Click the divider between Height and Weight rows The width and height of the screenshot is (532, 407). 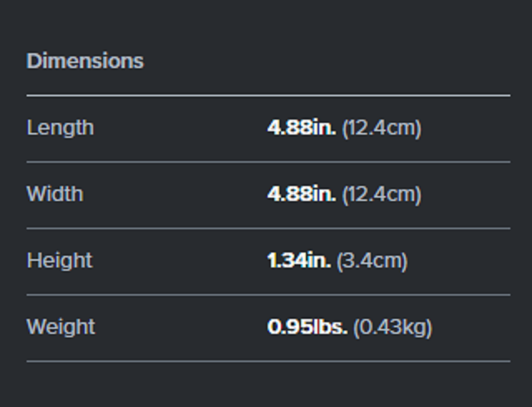click(x=268, y=295)
